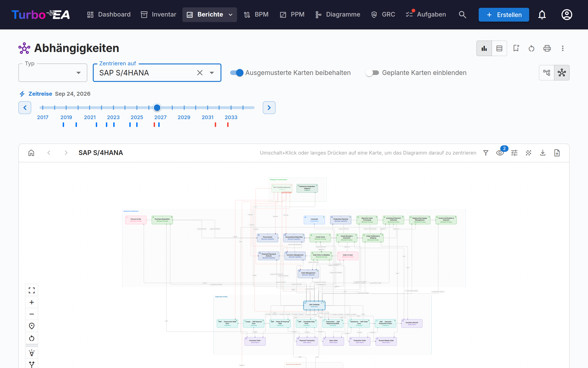Click into Zentrieren auf field text
The width and height of the screenshot is (588, 368).
tap(124, 72)
